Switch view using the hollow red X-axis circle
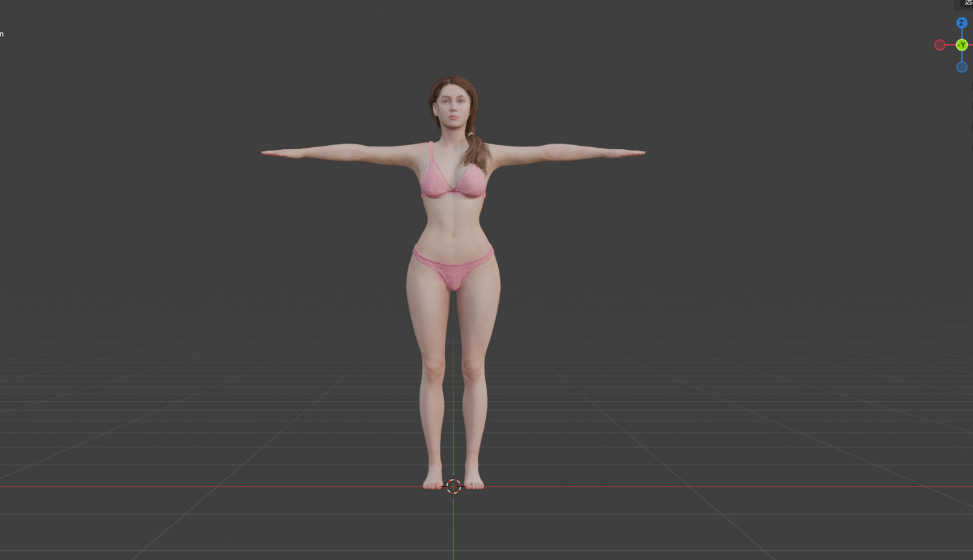Image resolution: width=973 pixels, height=560 pixels. [x=939, y=45]
